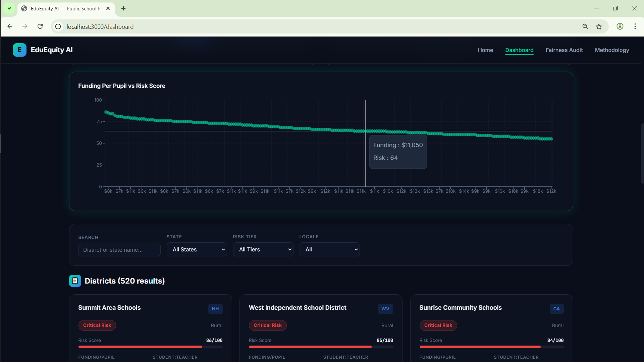The width and height of the screenshot is (644, 362).
Task: Focus the district or state search field
Action: point(119,250)
